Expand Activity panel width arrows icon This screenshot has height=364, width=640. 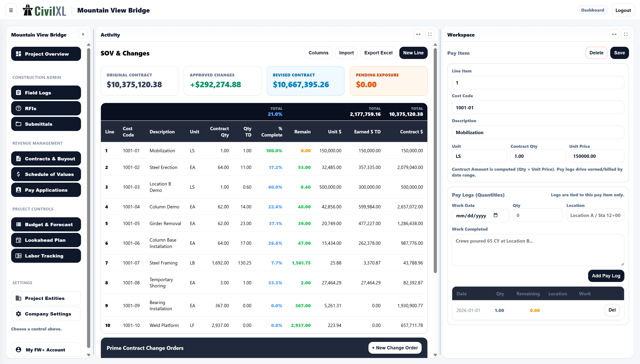[x=418, y=34]
